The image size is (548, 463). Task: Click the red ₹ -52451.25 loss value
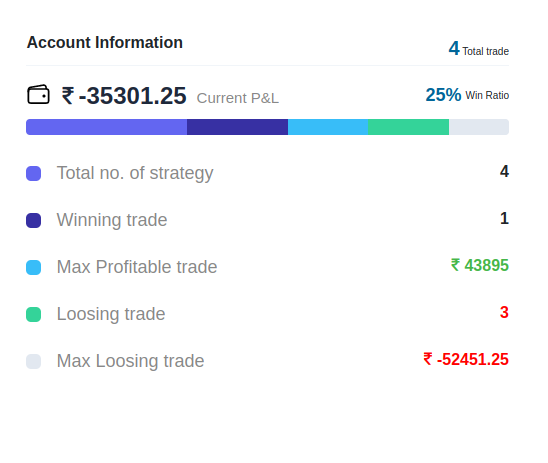tap(466, 359)
